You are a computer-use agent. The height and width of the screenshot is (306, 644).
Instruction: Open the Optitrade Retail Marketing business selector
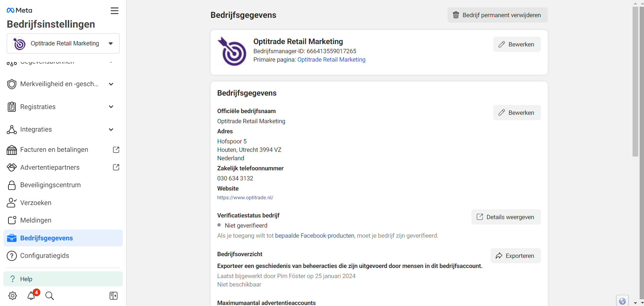63,43
